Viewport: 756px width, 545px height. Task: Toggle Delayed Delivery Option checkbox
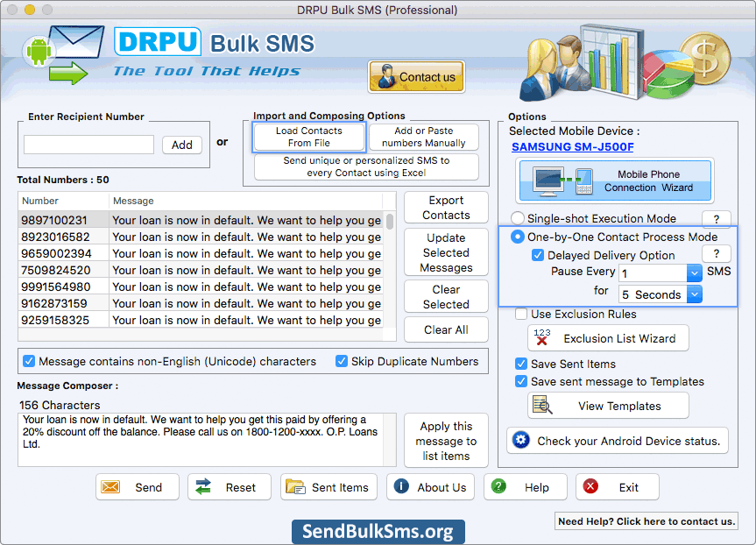pyautogui.click(x=538, y=255)
